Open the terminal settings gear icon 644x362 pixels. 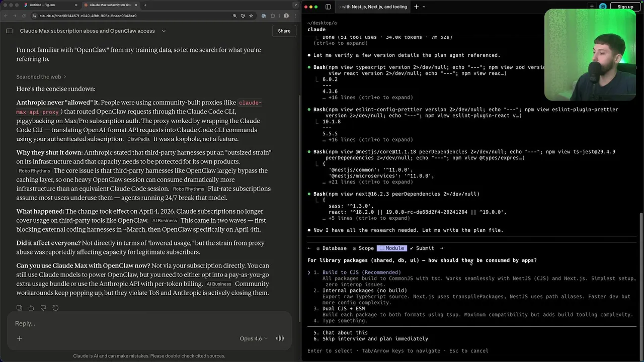coord(603,7)
